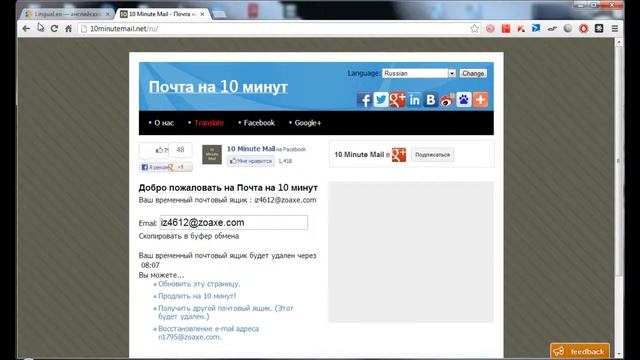Click Получить другой почтовый ящик link
The width and height of the screenshot is (640, 360).
click(x=226, y=312)
